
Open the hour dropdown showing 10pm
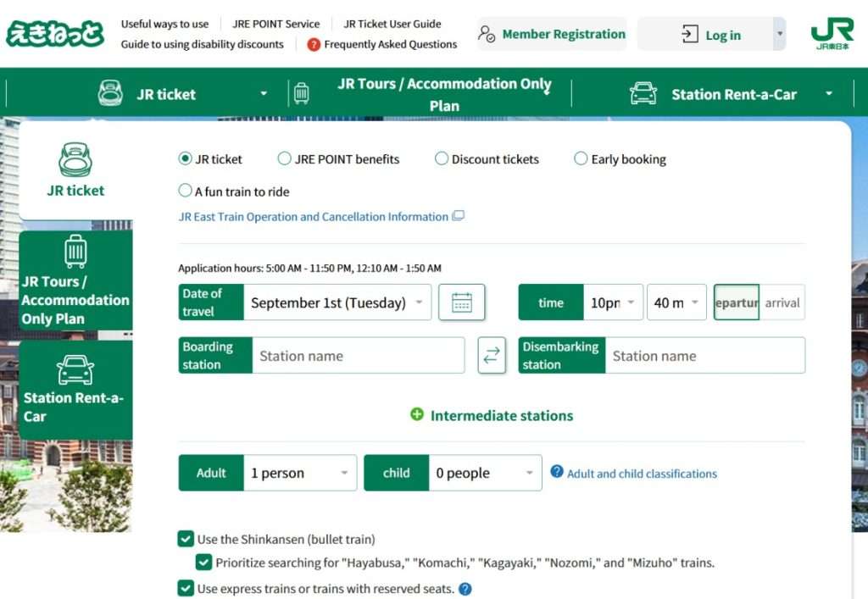pos(613,302)
